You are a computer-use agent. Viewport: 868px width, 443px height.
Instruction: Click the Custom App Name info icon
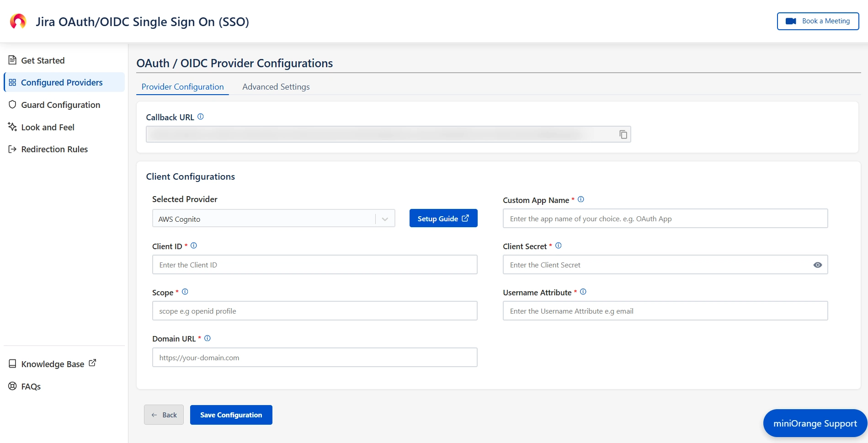(581, 199)
